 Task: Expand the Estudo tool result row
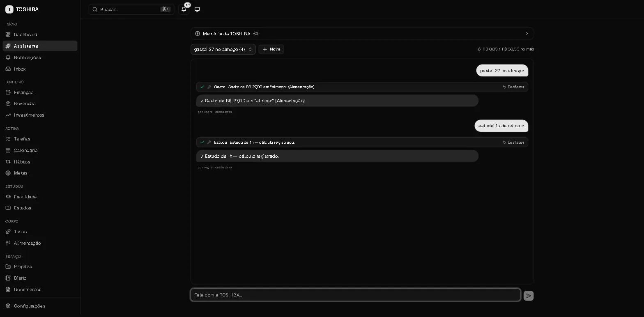[x=362, y=142]
